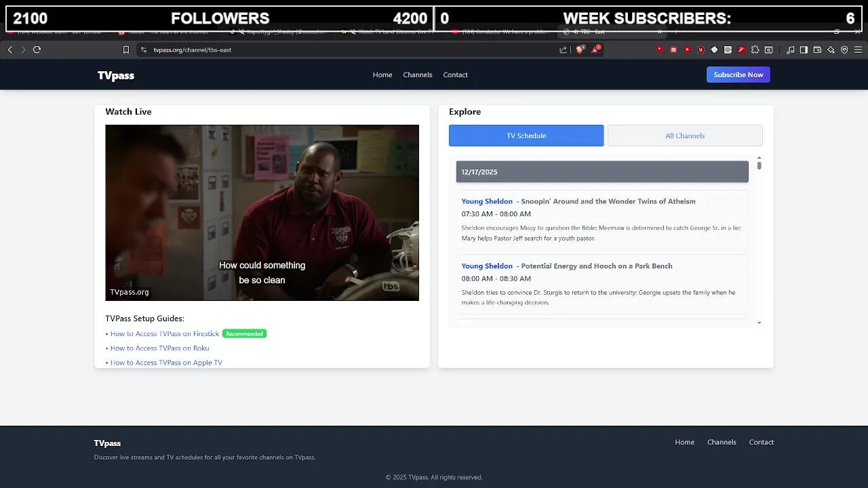Switch to the All Channels tab
Viewport: 868px width, 488px height.
[x=685, y=136]
